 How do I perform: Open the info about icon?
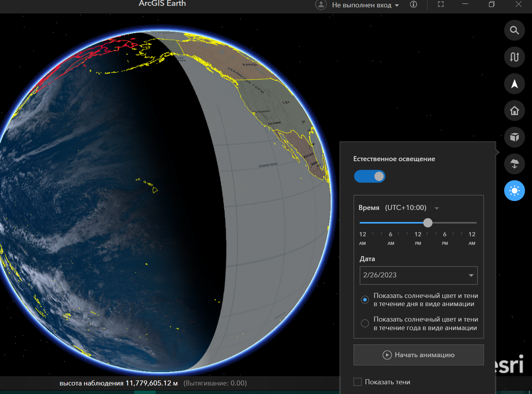(x=414, y=5)
